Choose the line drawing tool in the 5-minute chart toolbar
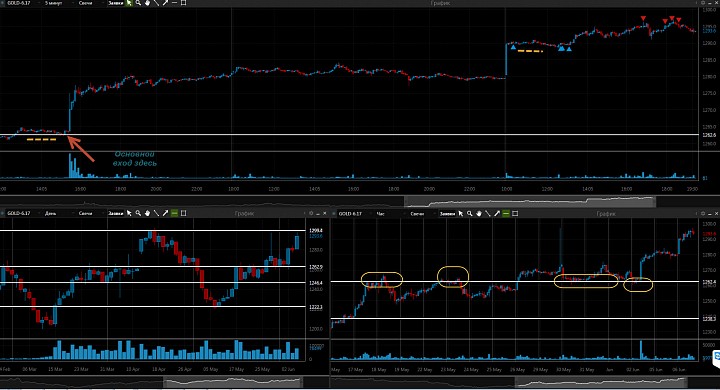 coord(156,3)
